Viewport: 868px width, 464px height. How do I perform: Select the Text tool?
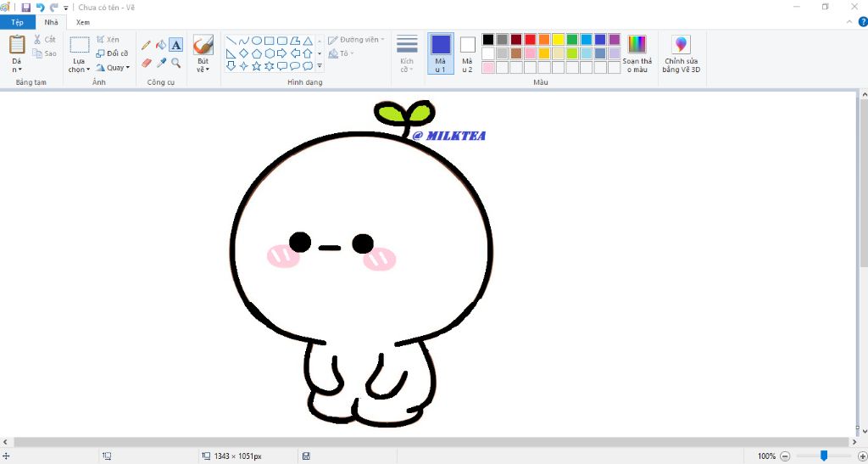click(x=175, y=45)
